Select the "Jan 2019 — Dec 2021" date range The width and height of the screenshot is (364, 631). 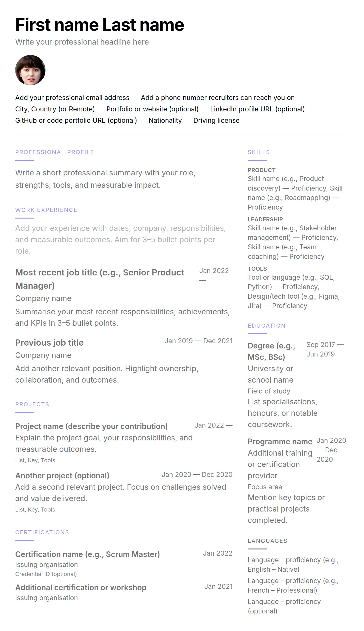(199, 341)
